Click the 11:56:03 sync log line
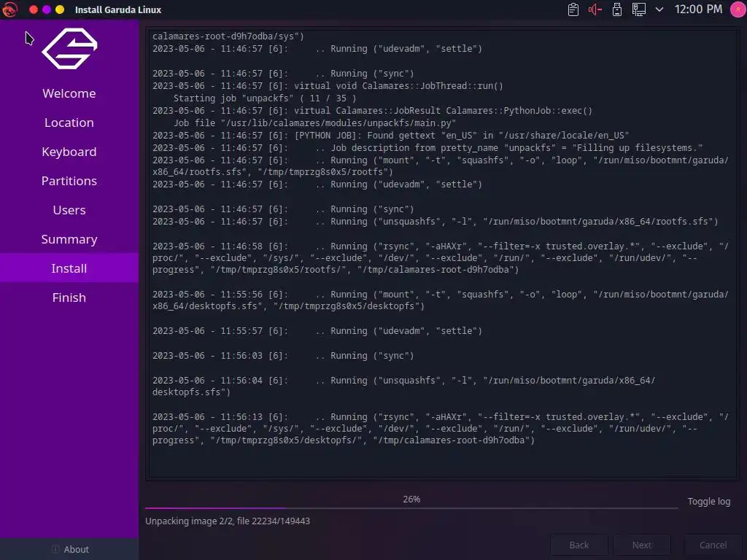Image resolution: width=747 pixels, height=560 pixels. (x=283, y=356)
